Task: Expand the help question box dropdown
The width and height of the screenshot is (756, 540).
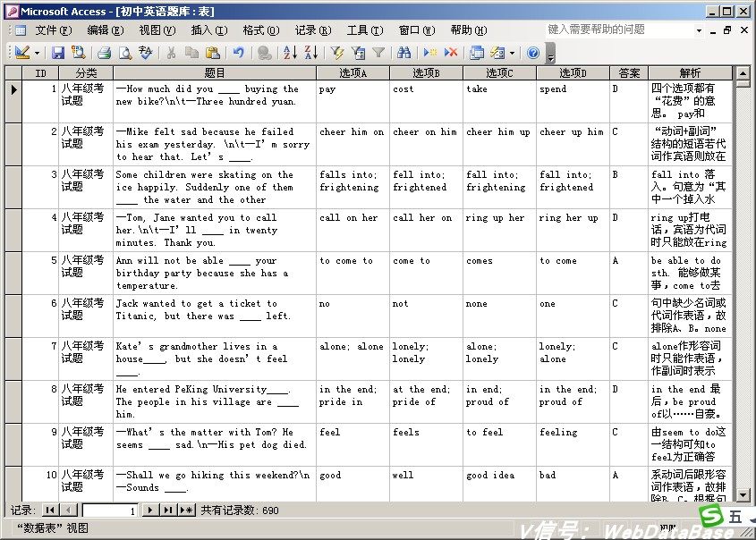Action: pyautogui.click(x=699, y=30)
